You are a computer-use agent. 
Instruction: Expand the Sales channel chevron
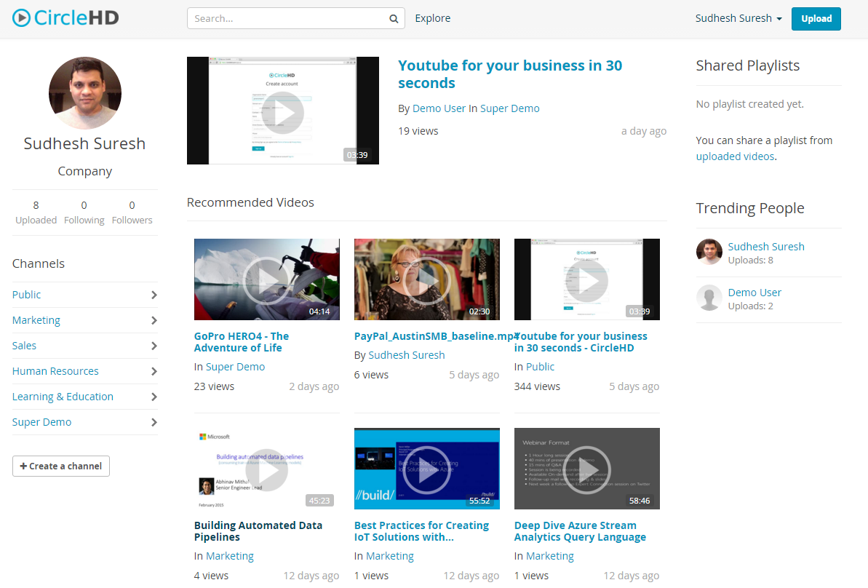[154, 346]
